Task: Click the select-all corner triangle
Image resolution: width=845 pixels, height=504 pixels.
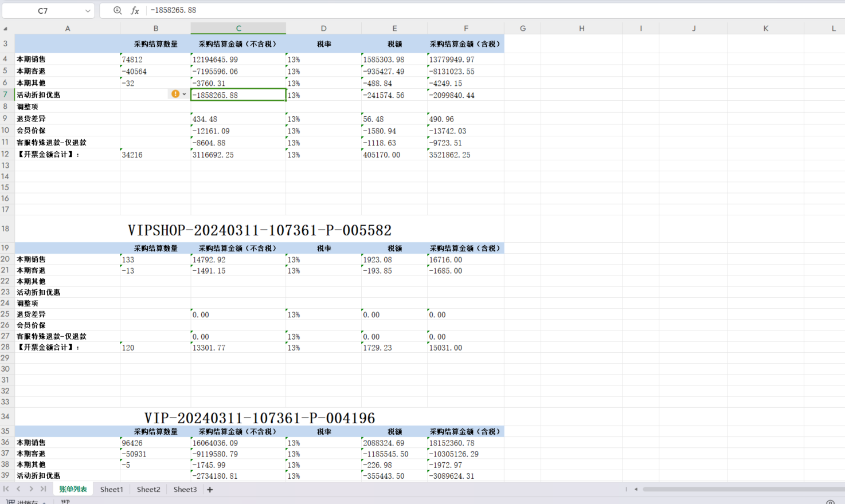Action: pyautogui.click(x=6, y=28)
